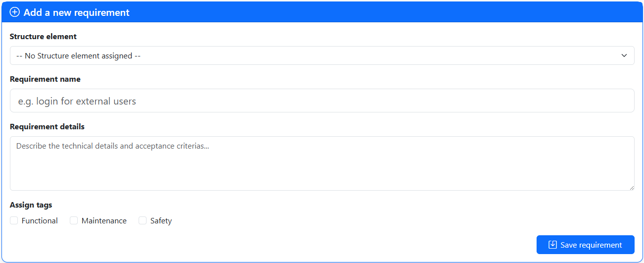Open the Structure element select box
This screenshot has width=644, height=263.
pyautogui.click(x=322, y=55)
